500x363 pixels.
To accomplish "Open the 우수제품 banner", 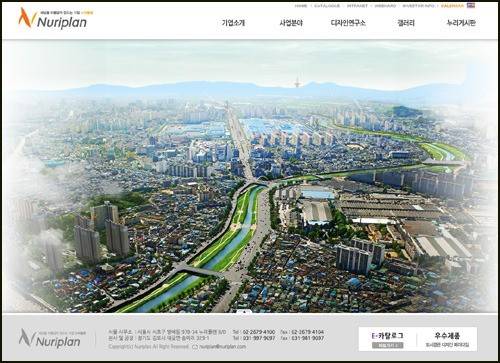I will point(447,339).
